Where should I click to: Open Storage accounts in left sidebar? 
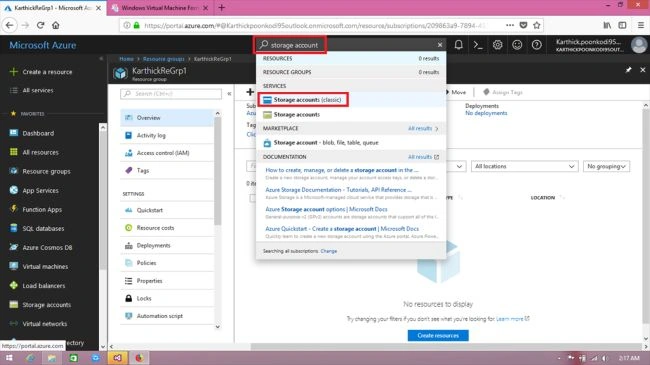click(x=46, y=305)
